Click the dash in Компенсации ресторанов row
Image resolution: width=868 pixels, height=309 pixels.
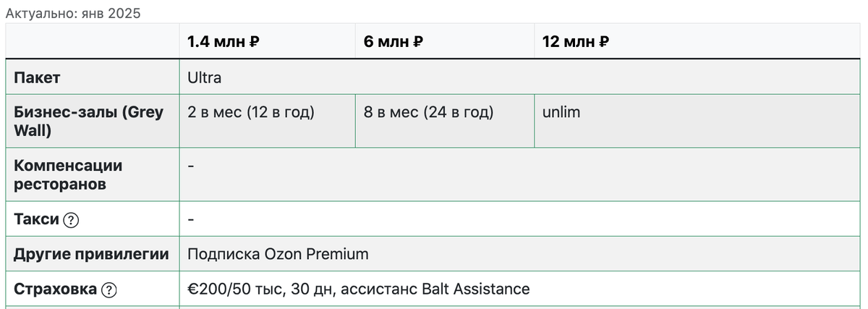click(x=191, y=166)
